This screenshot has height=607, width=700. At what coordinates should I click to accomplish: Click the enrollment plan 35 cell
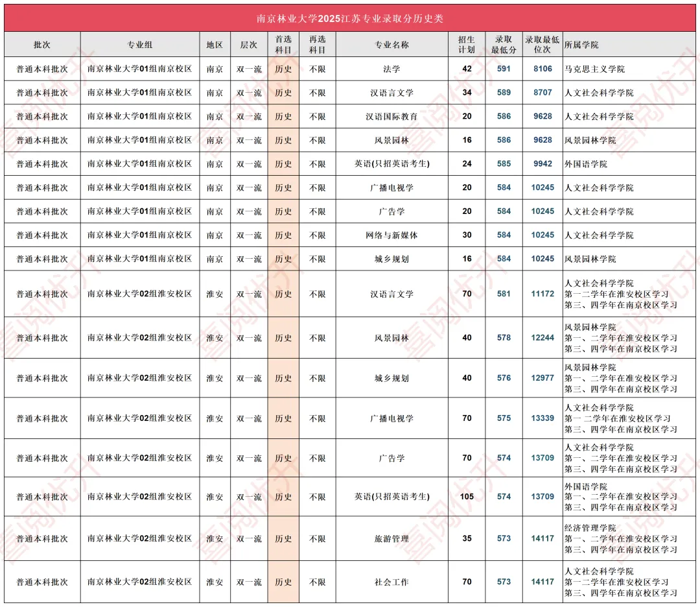point(467,539)
